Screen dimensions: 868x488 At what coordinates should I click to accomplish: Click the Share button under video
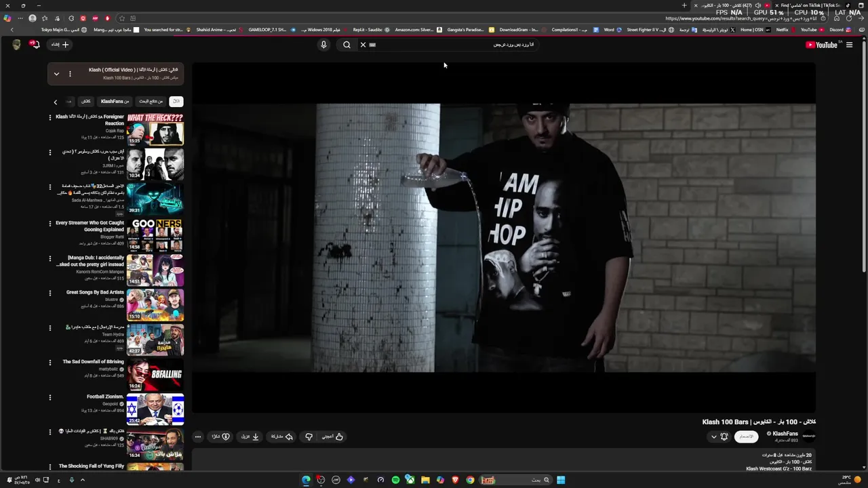point(281,436)
